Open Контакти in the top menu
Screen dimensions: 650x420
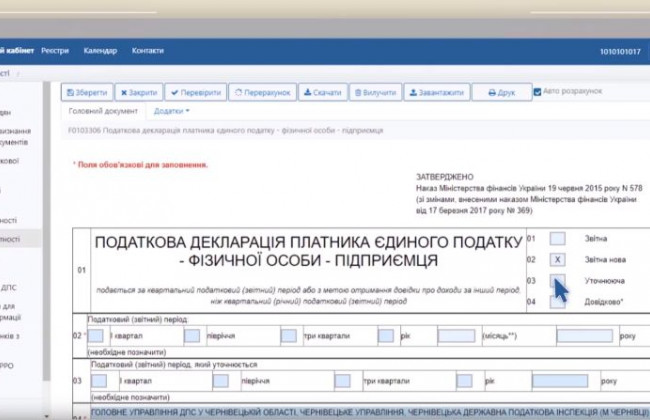(148, 51)
